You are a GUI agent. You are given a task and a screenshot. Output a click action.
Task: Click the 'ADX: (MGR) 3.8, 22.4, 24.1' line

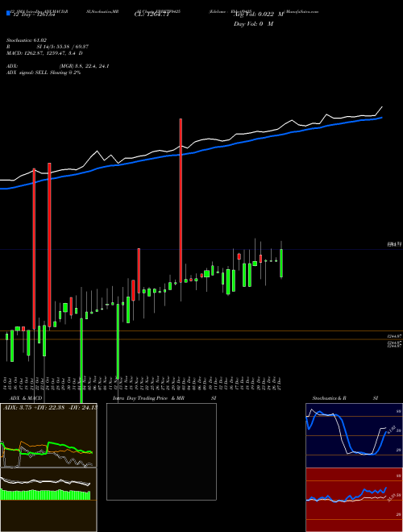point(58,66)
